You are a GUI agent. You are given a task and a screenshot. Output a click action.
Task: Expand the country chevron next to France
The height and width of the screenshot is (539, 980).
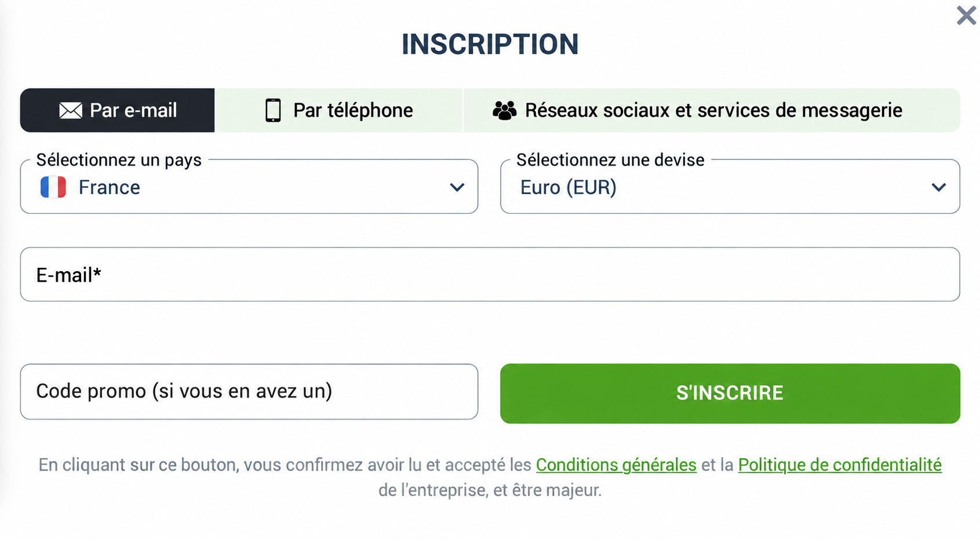(457, 187)
